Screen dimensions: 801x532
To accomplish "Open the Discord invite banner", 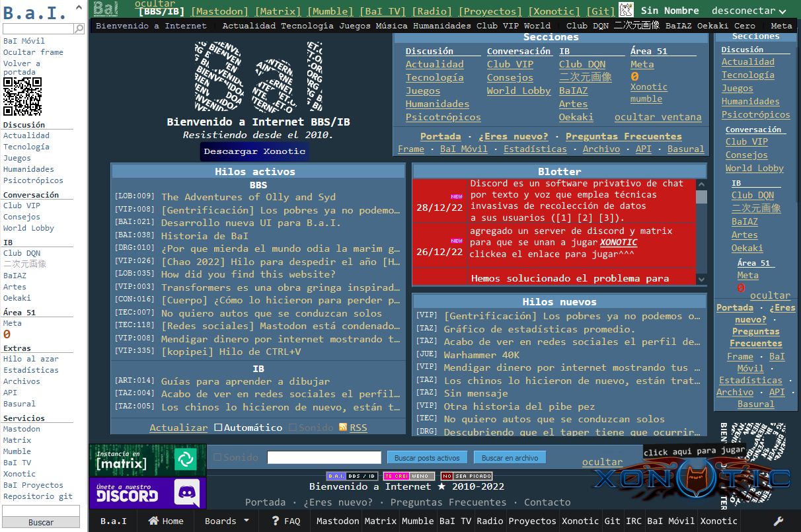I will [x=148, y=493].
